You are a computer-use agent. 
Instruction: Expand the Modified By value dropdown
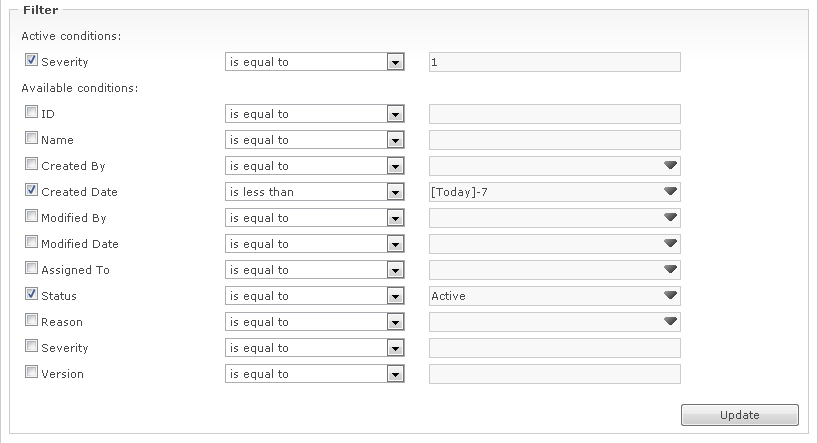click(x=670, y=218)
